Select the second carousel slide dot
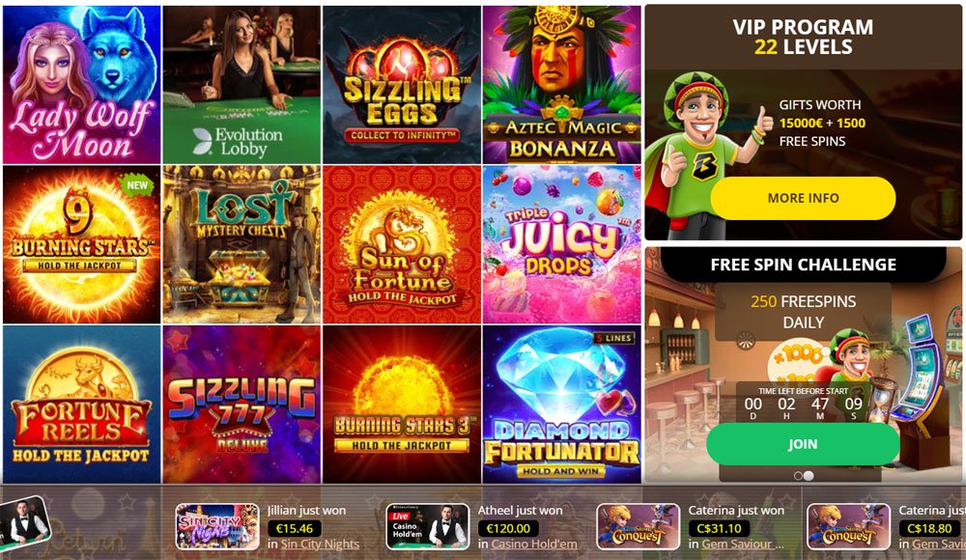 pos(809,476)
